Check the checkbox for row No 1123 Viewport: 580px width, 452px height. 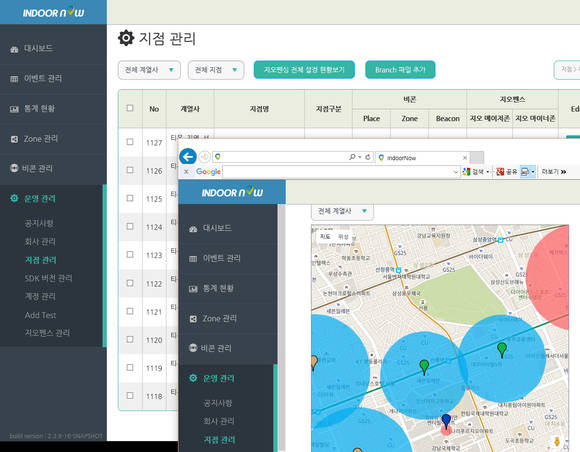pyautogui.click(x=130, y=254)
